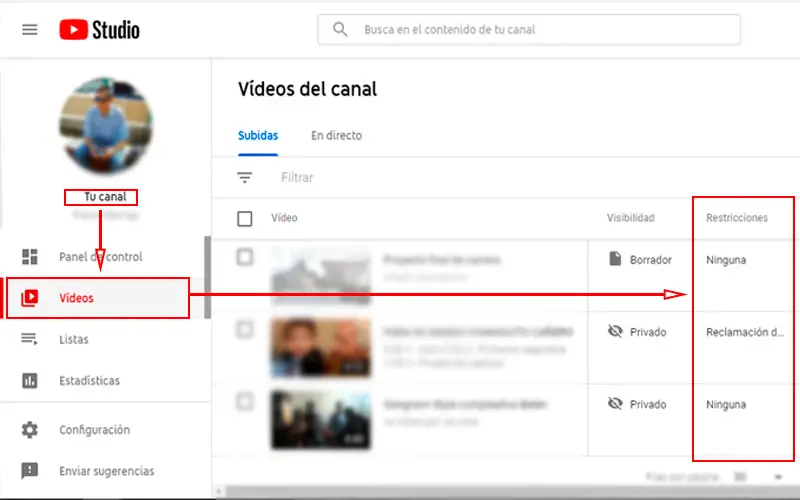Click the Estadísticas bar chart icon
The height and width of the screenshot is (500, 800).
(x=30, y=381)
